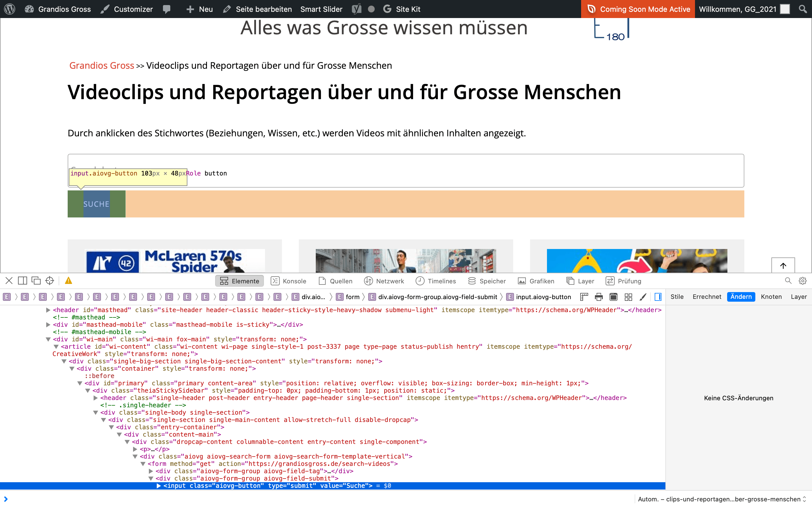Switch to the Konsole tab

point(288,281)
